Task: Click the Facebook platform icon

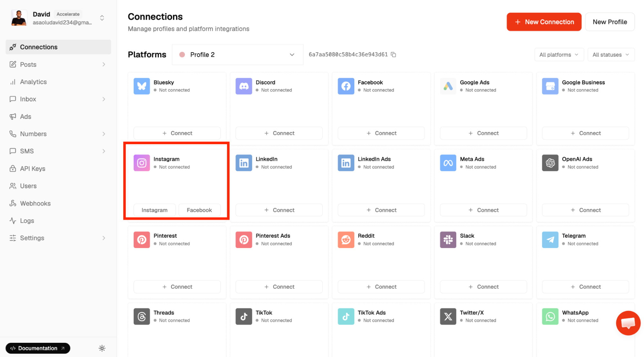Action: click(346, 86)
